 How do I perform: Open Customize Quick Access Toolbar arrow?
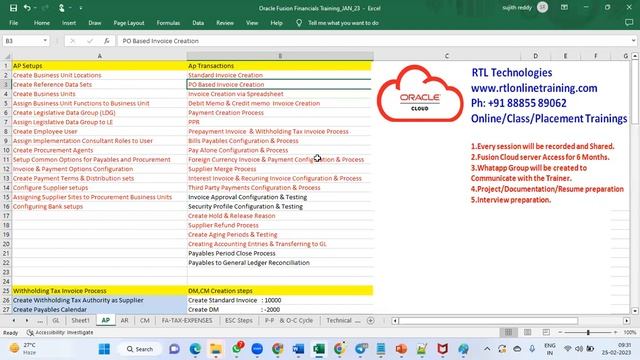(x=81, y=8)
